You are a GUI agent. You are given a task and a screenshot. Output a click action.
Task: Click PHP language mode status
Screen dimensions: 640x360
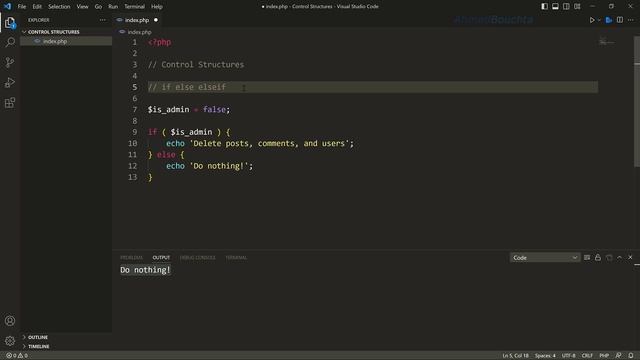[604, 356]
